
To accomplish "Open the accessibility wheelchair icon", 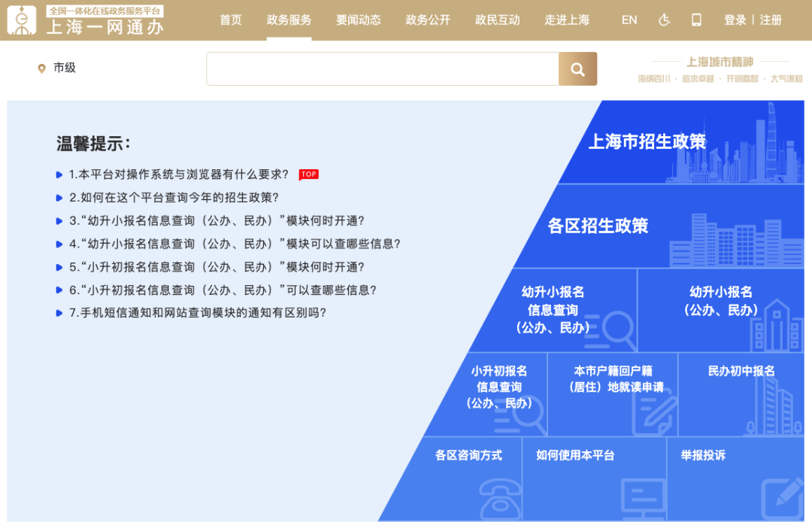I will 664,20.
